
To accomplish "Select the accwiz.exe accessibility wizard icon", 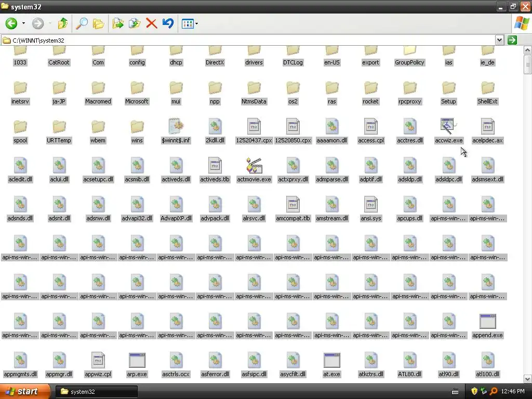I will 448,126.
